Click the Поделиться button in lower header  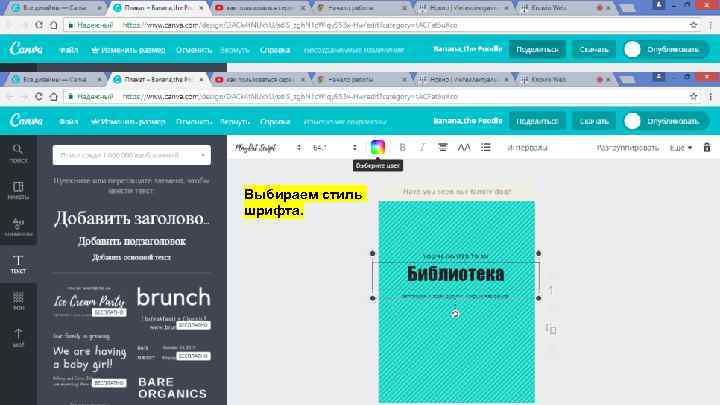(x=537, y=121)
